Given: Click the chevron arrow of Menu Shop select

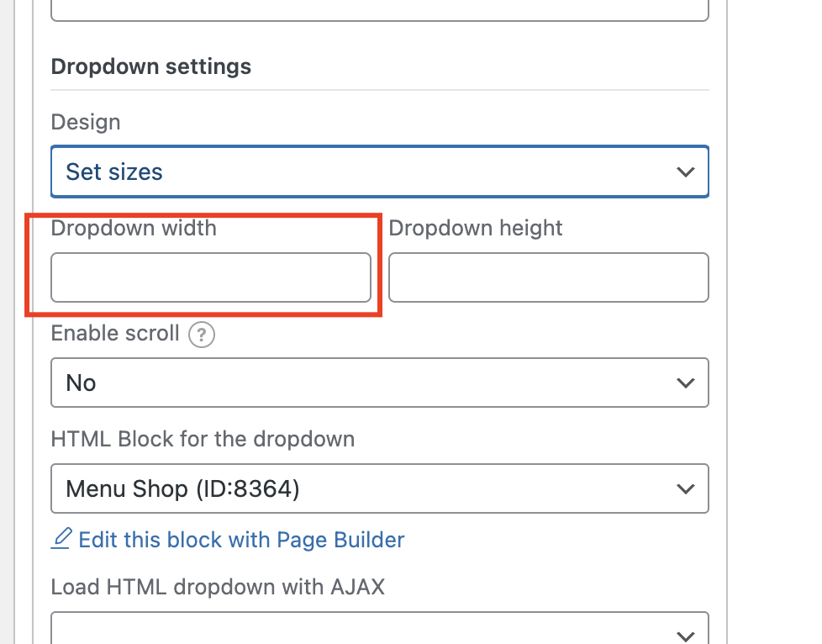Looking at the screenshot, I should (685, 489).
